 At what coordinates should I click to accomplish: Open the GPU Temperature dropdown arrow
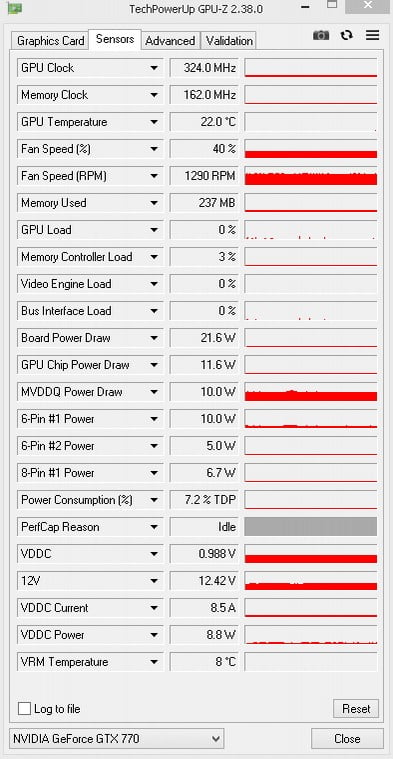(154, 122)
